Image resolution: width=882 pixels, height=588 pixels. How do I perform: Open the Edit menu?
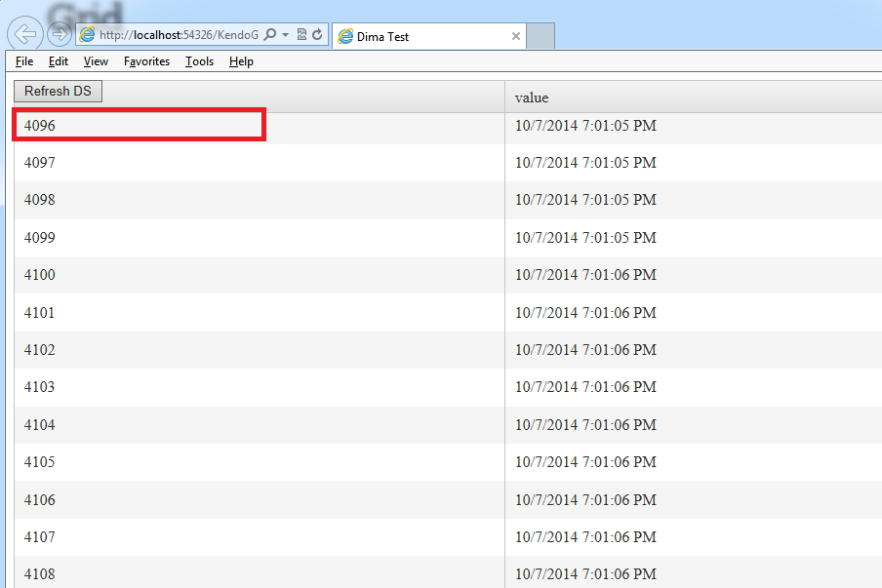coord(58,61)
